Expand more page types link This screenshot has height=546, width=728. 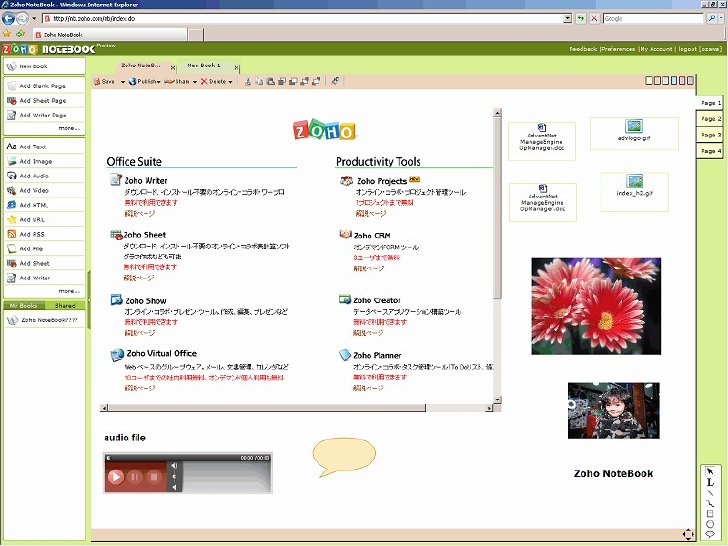69,128
